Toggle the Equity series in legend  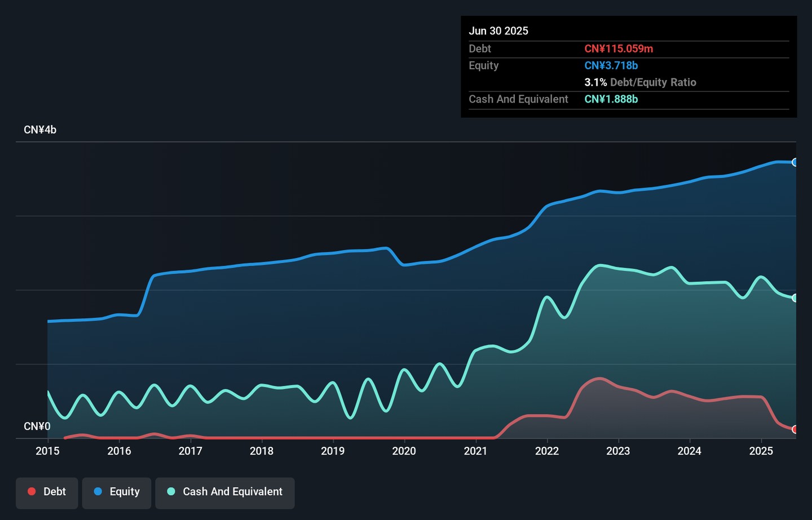117,492
